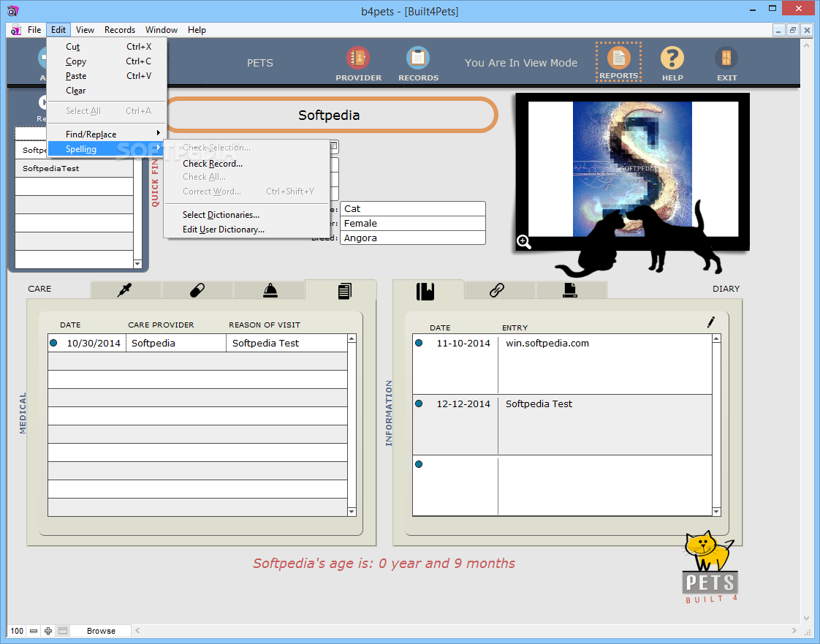Switch to the medication pill tab
The image size is (820, 644).
197,289
